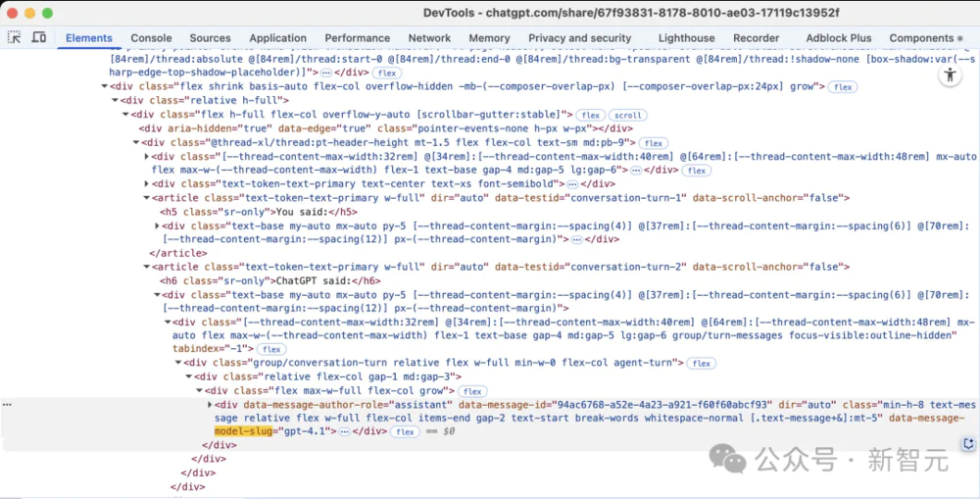Switch to the Console tab
Viewport: 980px width, 499px height.
tap(151, 37)
